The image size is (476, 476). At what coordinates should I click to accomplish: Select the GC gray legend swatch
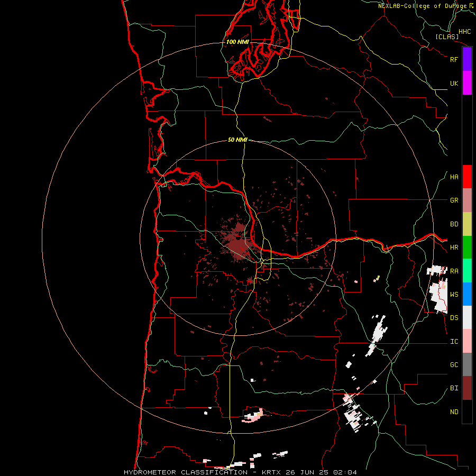[x=467, y=364]
